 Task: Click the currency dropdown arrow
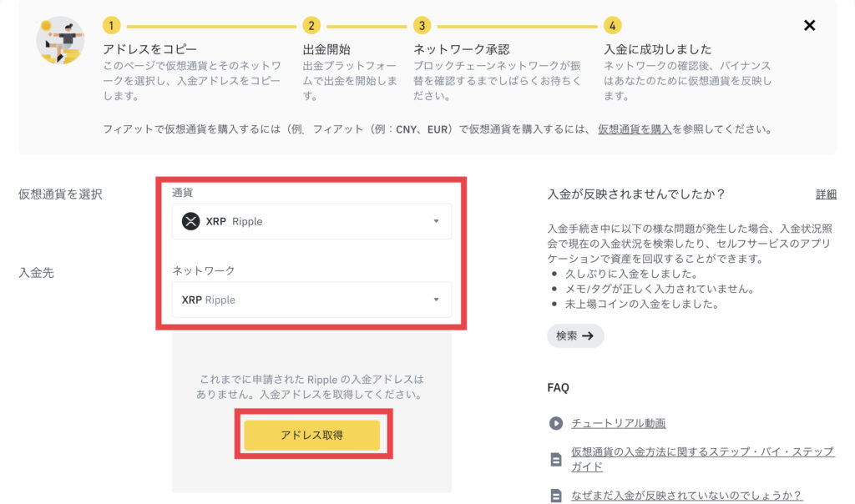[x=436, y=221]
